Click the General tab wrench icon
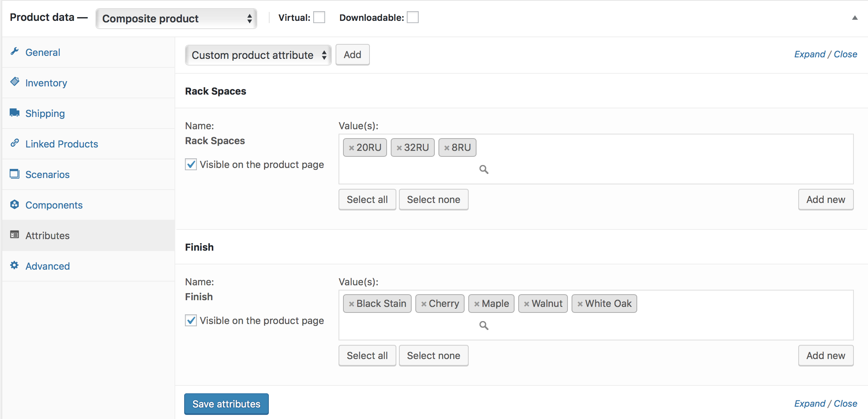868x419 pixels. pos(15,51)
